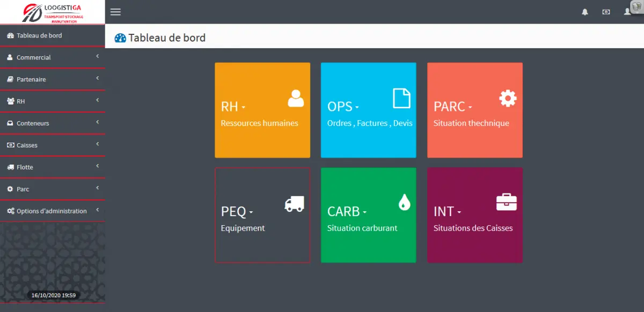Open the Conteneurs sidebar item
The height and width of the screenshot is (312, 644).
pos(52,123)
